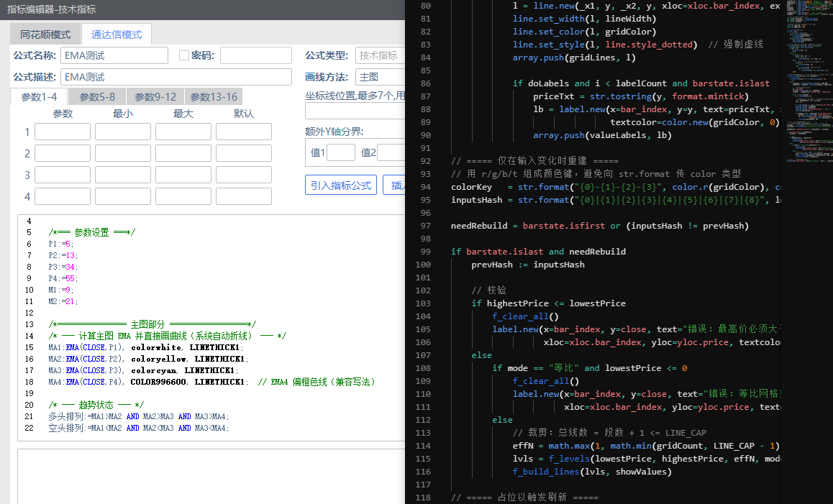Switch to the 参数9-12 tab
The height and width of the screenshot is (504, 833).
155,97
